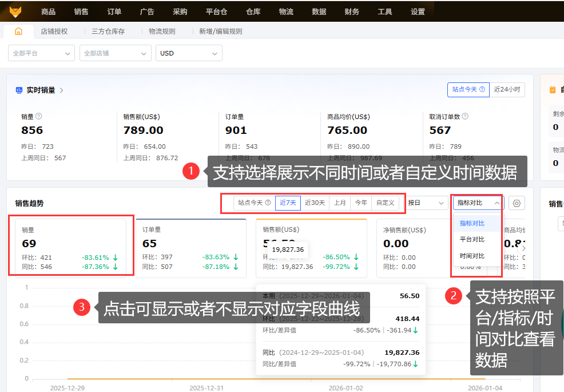Select 站点今天 in realtime sales
The width and height of the screenshot is (564, 392).
[468, 90]
